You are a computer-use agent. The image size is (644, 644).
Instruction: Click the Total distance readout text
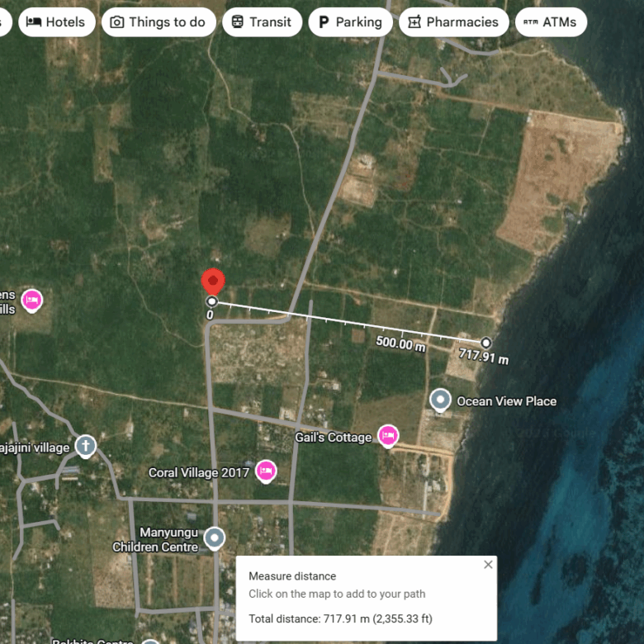340,618
